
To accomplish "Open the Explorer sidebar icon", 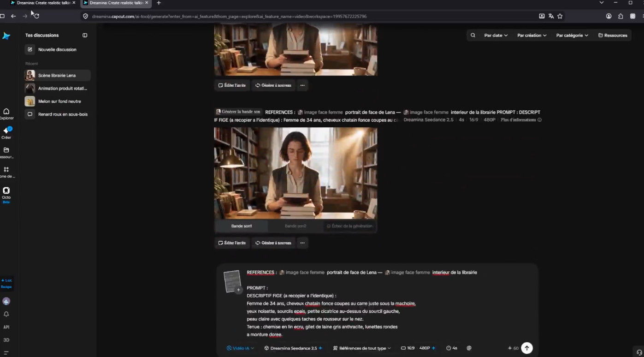I will (6, 113).
